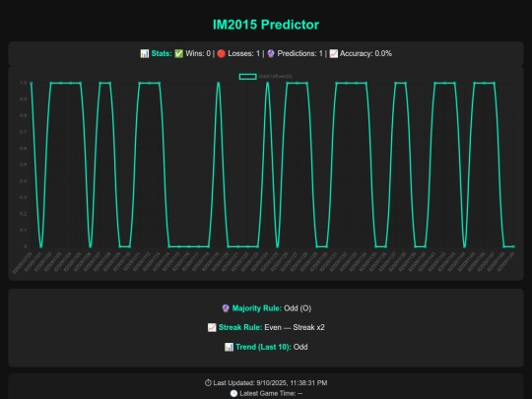Click the first data point at 1.0
Image resolution: width=532 pixels, height=399 pixels.
32,83
